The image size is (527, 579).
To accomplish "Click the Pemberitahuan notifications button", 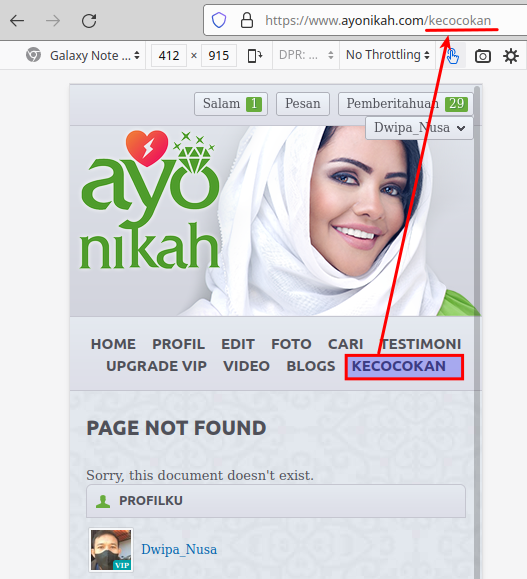I will point(405,104).
